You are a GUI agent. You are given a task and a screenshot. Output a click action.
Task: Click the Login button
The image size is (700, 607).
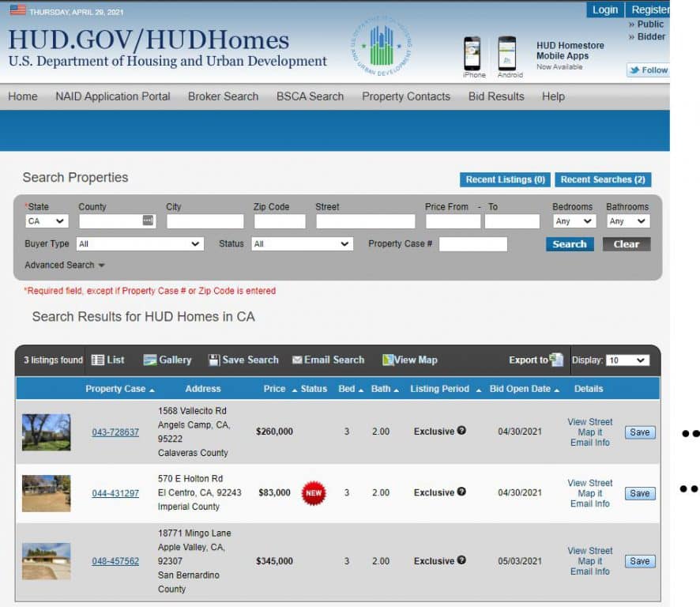pyautogui.click(x=605, y=9)
